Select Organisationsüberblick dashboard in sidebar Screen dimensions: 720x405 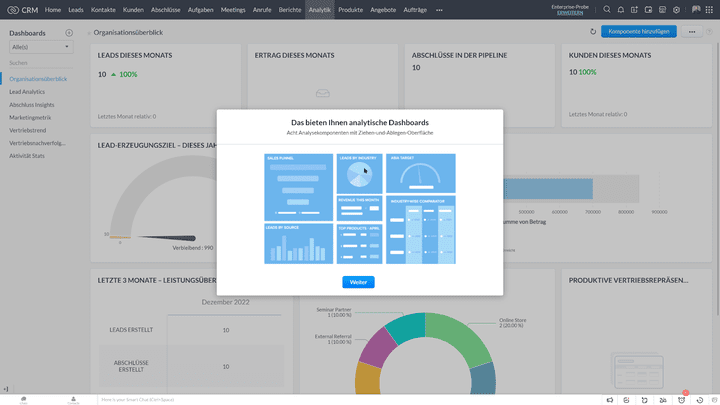click(38, 79)
